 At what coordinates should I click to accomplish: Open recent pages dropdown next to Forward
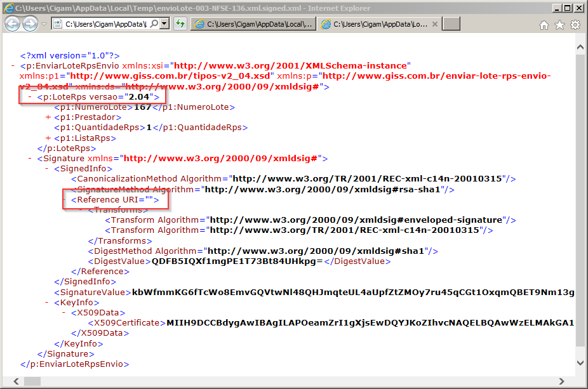44,24
